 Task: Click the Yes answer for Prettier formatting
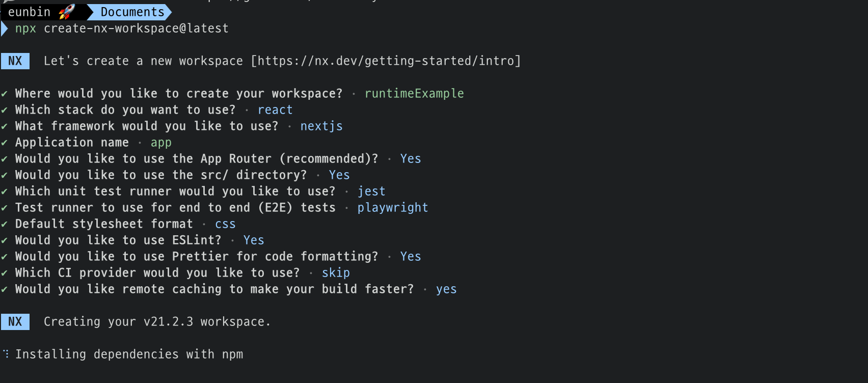(411, 257)
